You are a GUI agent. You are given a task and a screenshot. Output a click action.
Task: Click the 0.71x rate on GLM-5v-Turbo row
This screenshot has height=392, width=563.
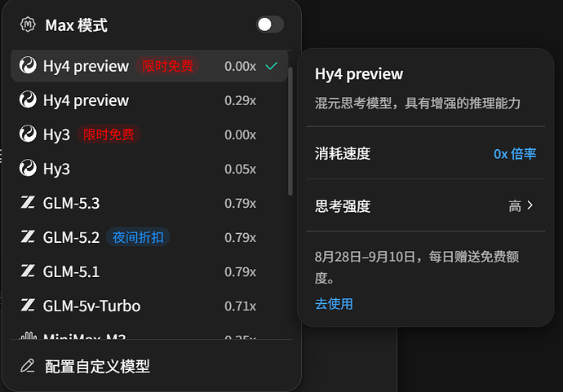pos(240,306)
